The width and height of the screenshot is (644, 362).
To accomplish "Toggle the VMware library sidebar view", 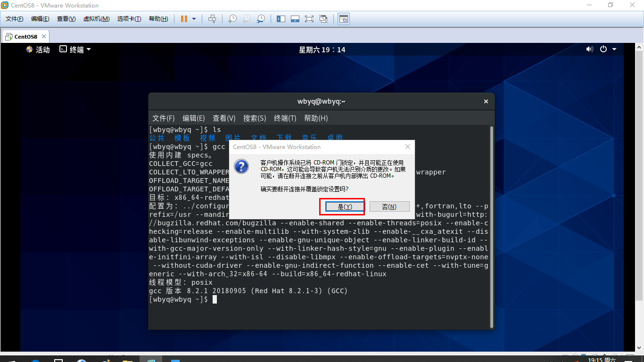I will click(281, 19).
